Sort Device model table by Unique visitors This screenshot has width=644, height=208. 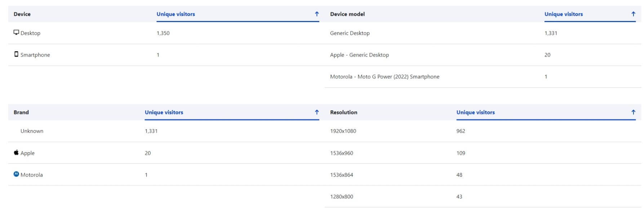pyautogui.click(x=563, y=14)
